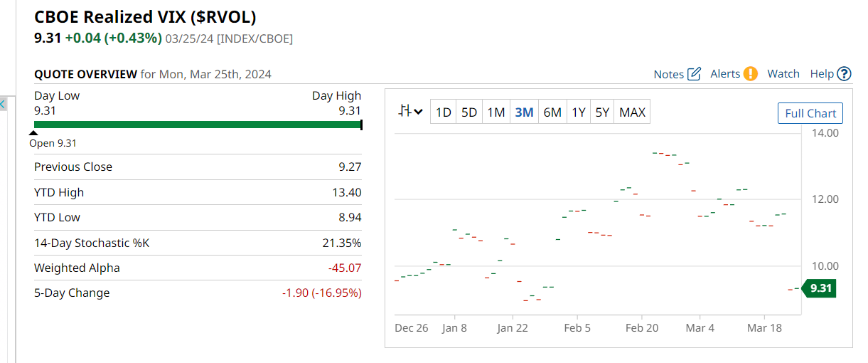Click the YTD High label

pyautogui.click(x=59, y=192)
